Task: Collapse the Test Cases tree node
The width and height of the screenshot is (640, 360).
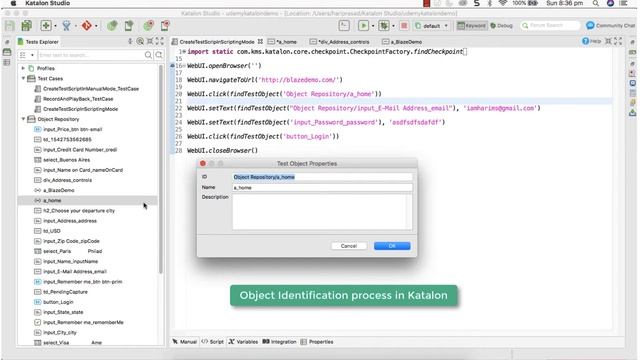Action: [23, 78]
